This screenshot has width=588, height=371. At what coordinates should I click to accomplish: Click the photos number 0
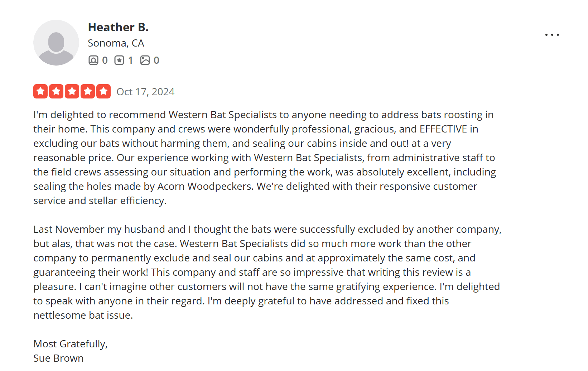[x=156, y=60]
